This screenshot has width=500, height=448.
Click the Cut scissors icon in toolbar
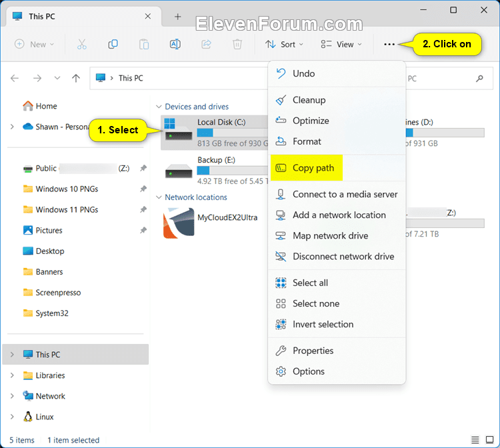(81, 44)
